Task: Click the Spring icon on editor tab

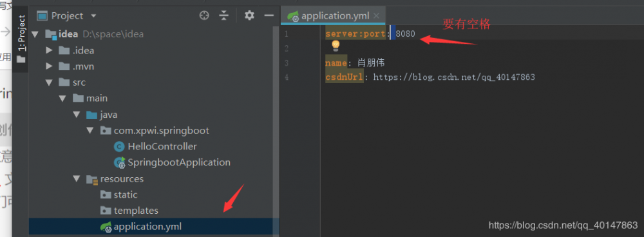Action: tap(293, 17)
